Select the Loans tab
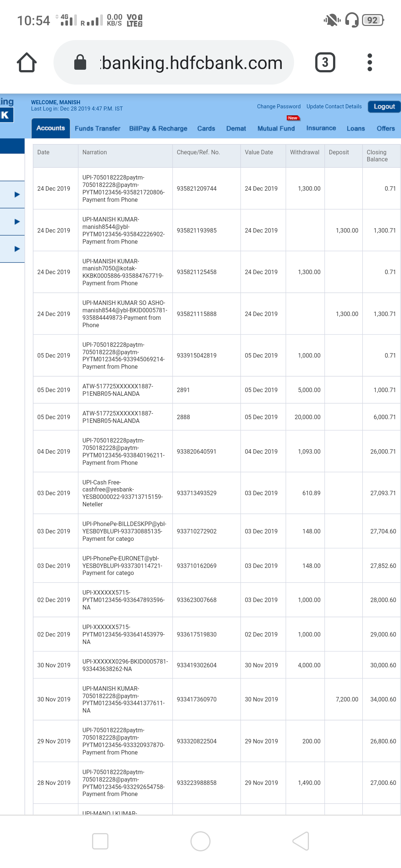Viewport: 401px width, 868px height. click(356, 128)
